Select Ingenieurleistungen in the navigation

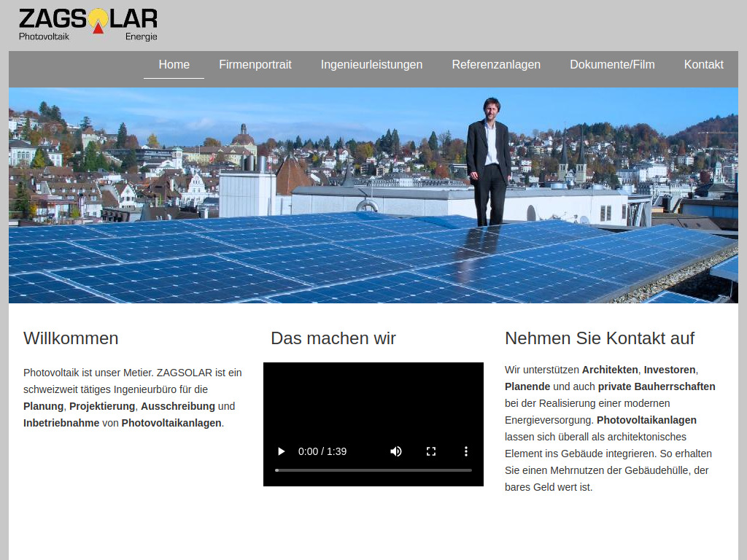tap(371, 64)
